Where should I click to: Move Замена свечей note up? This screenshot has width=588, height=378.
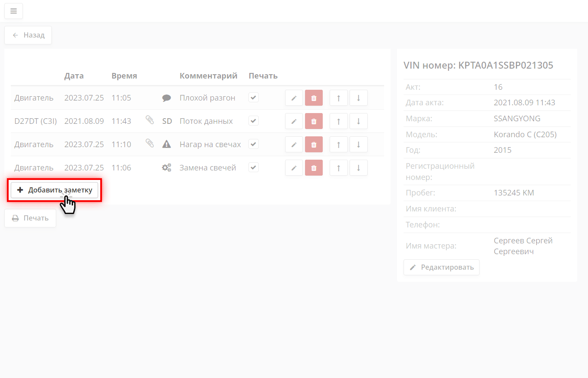point(338,168)
